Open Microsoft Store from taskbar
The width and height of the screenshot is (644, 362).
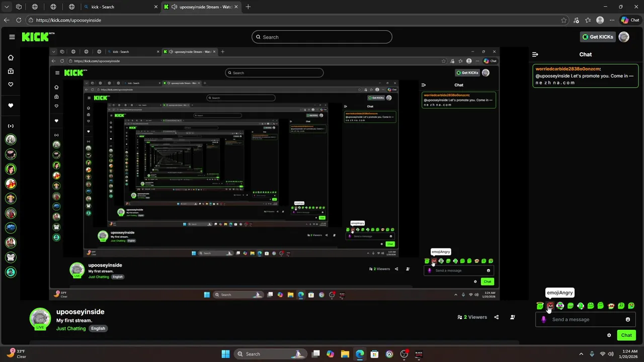(x=374, y=354)
